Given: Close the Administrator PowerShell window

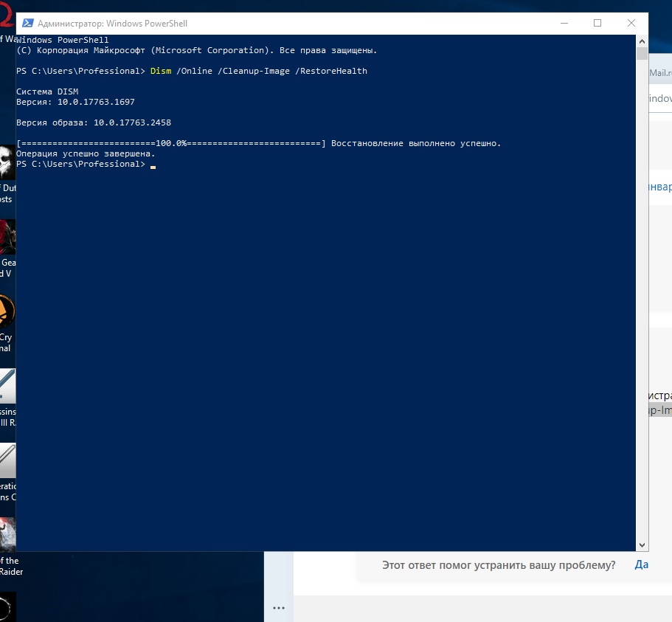Looking at the screenshot, I should coord(631,23).
